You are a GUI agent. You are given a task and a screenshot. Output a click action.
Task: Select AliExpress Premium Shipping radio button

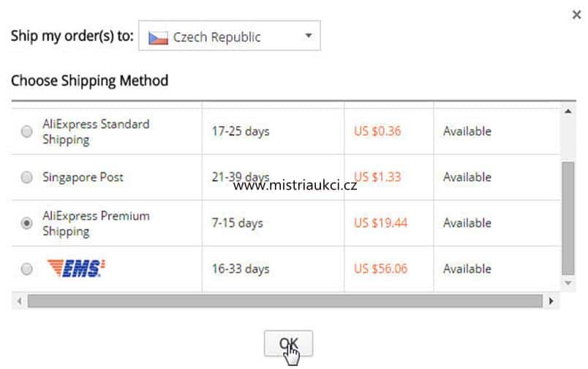[x=26, y=223]
